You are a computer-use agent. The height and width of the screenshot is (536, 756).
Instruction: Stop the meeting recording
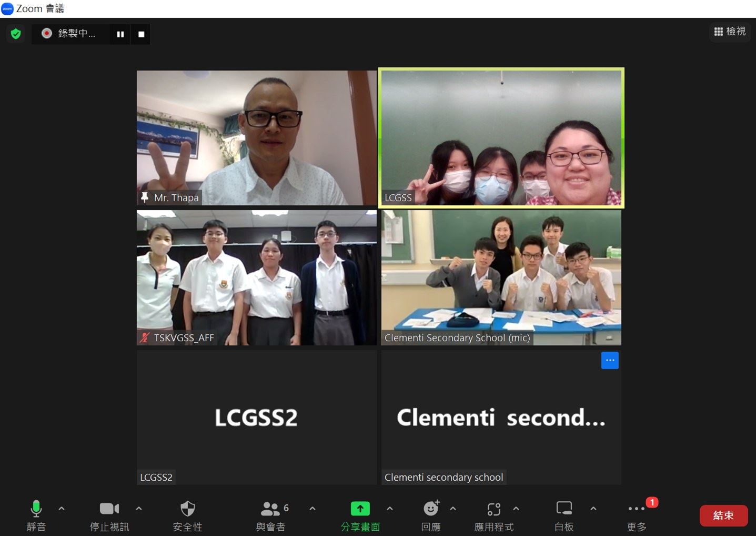141,34
